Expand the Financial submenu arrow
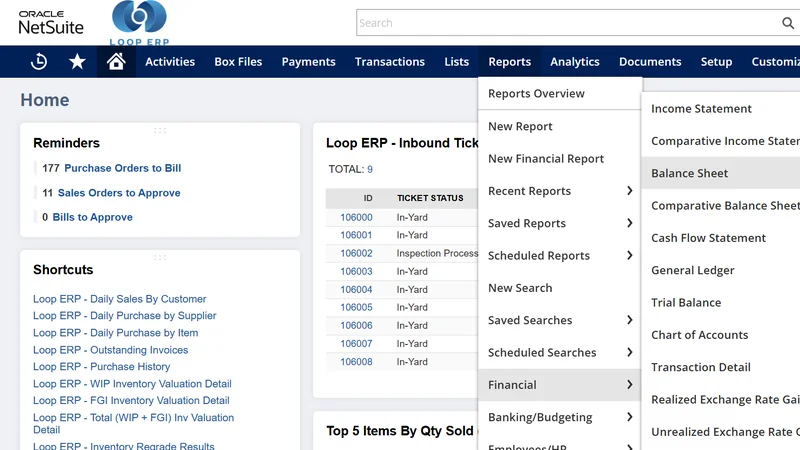The image size is (800, 450). [x=630, y=385]
